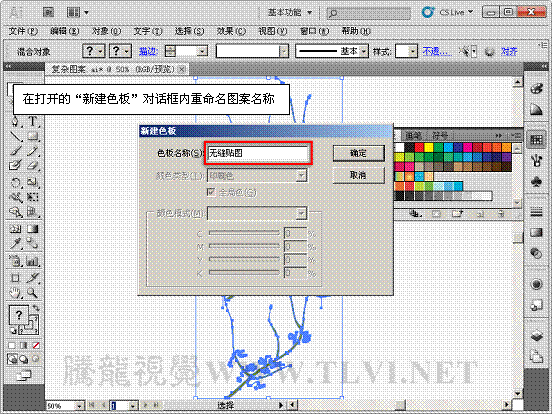Click the 确定 button
This screenshot has width=553, height=414.
click(358, 153)
